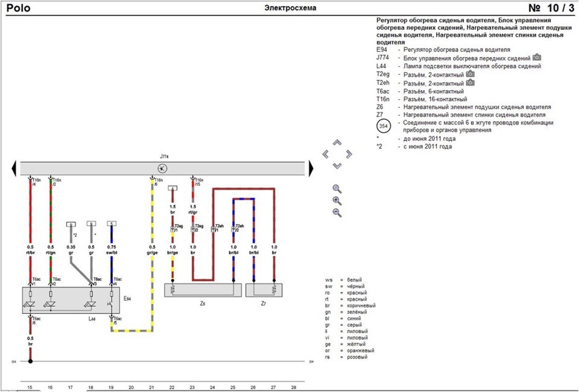Go to next page via right black triangle
Screen dimensions: 579x392
pyautogui.click(x=311, y=168)
